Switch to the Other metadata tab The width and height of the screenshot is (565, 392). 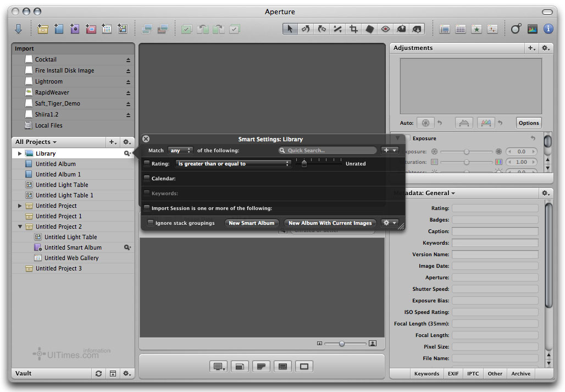pyautogui.click(x=495, y=374)
